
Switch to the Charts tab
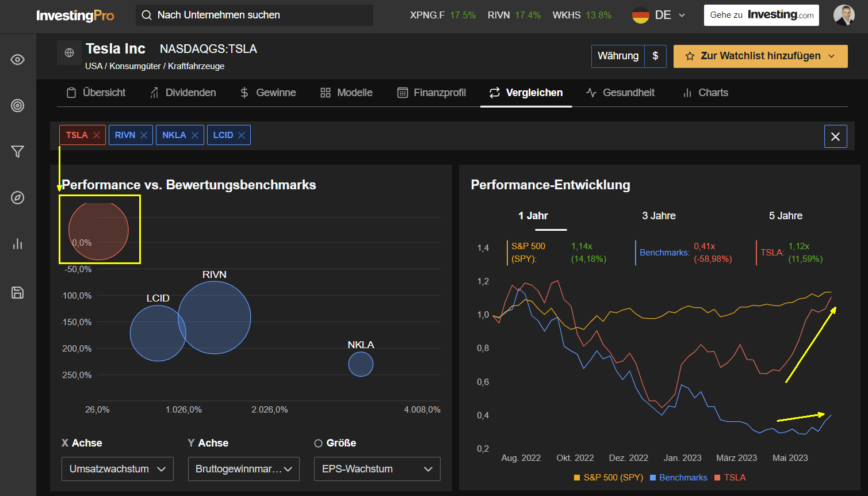(705, 93)
